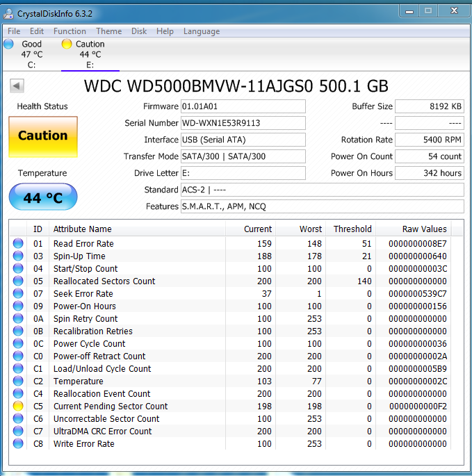Click the blue status icon for Read Error Rate
The height and width of the screenshot is (476, 472).
click(18, 243)
